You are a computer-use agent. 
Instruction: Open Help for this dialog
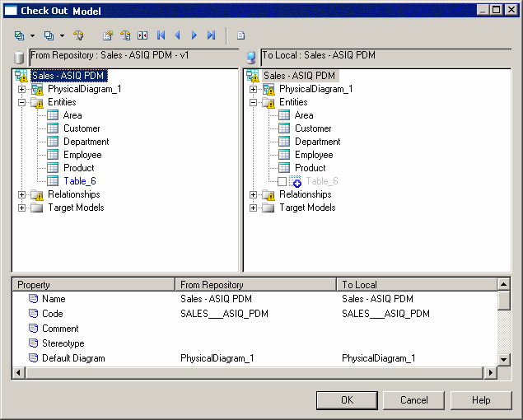(481, 400)
